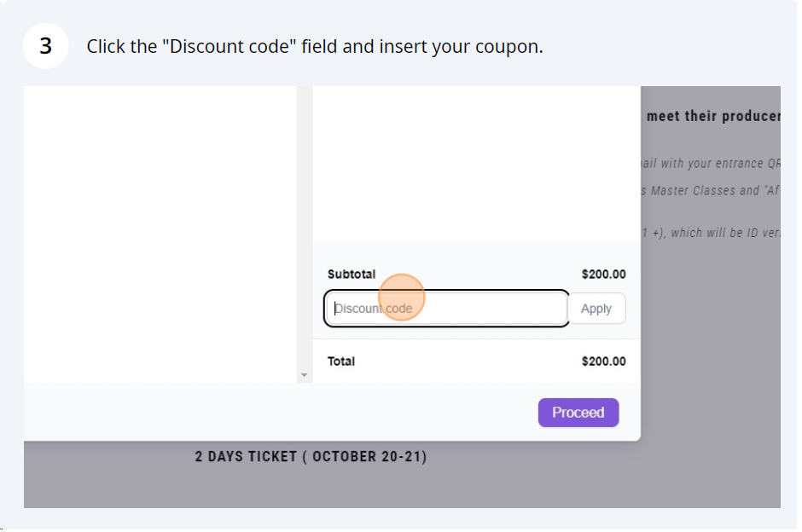This screenshot has width=802, height=532.
Task: Click the "2 DAYS TICKET" heading
Action: [311, 457]
